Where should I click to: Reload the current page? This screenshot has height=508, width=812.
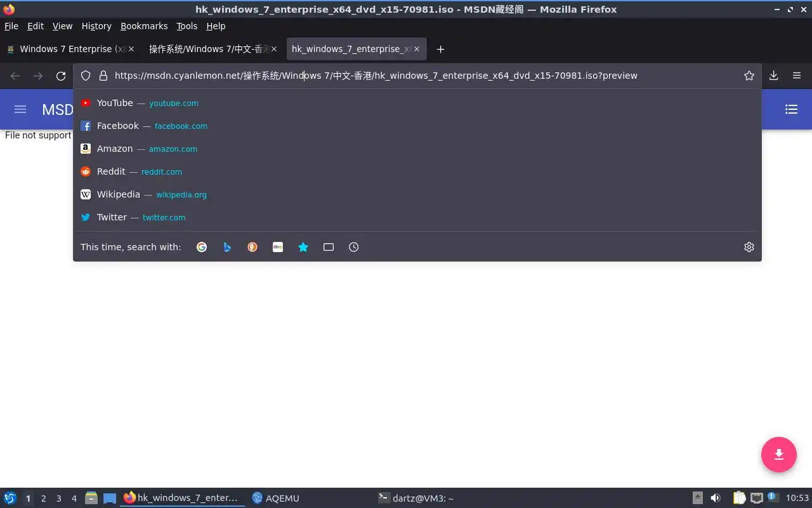tap(61, 76)
